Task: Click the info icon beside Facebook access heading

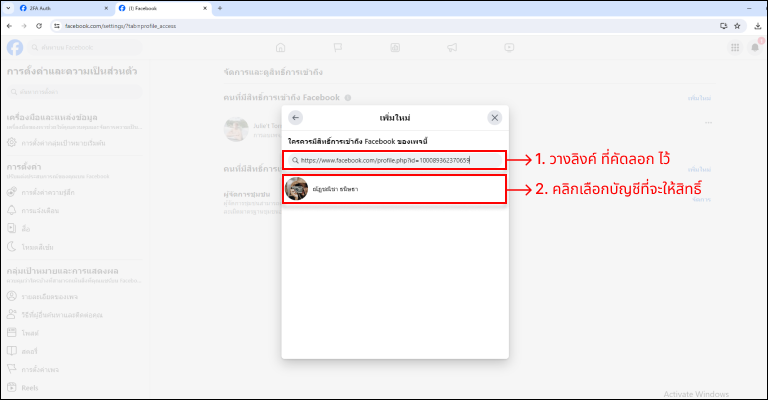Action: point(348,98)
